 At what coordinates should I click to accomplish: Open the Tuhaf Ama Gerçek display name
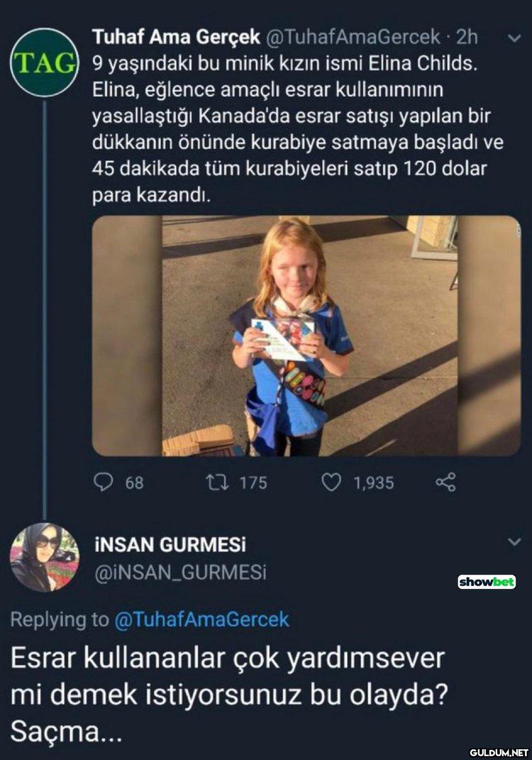coord(177,38)
